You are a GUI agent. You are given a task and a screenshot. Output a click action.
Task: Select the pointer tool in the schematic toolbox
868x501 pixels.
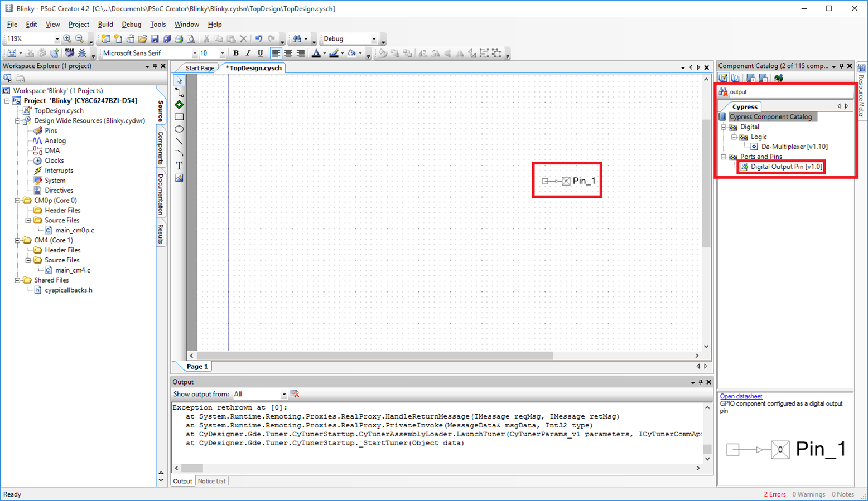(179, 81)
